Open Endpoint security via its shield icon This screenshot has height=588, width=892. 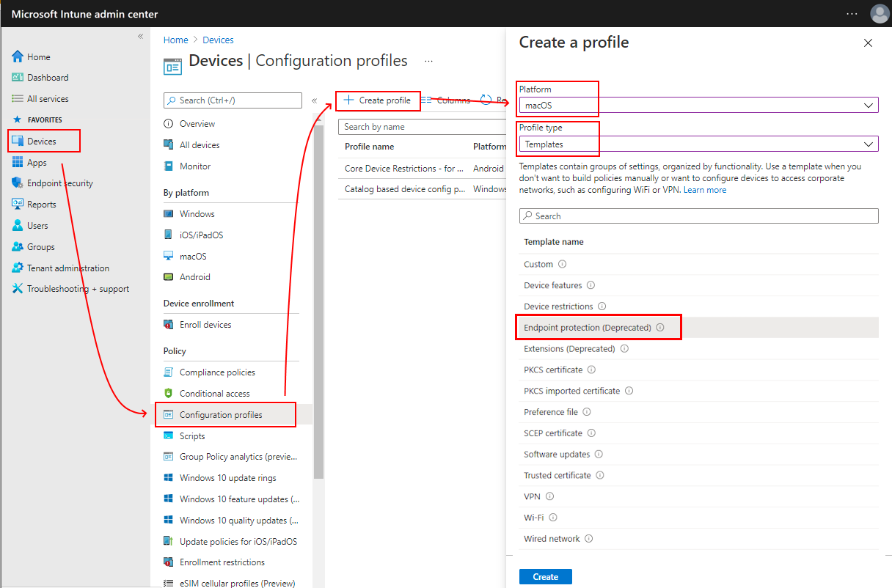[x=18, y=183]
